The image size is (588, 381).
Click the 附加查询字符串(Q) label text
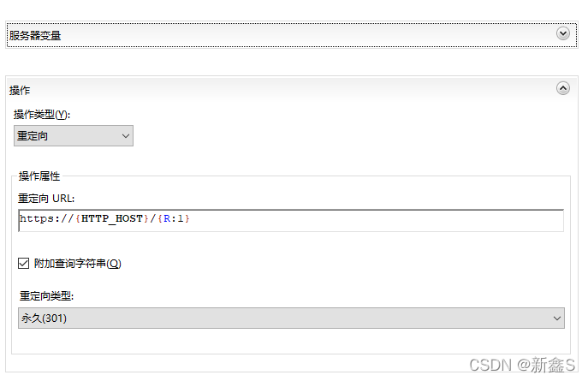click(x=78, y=264)
